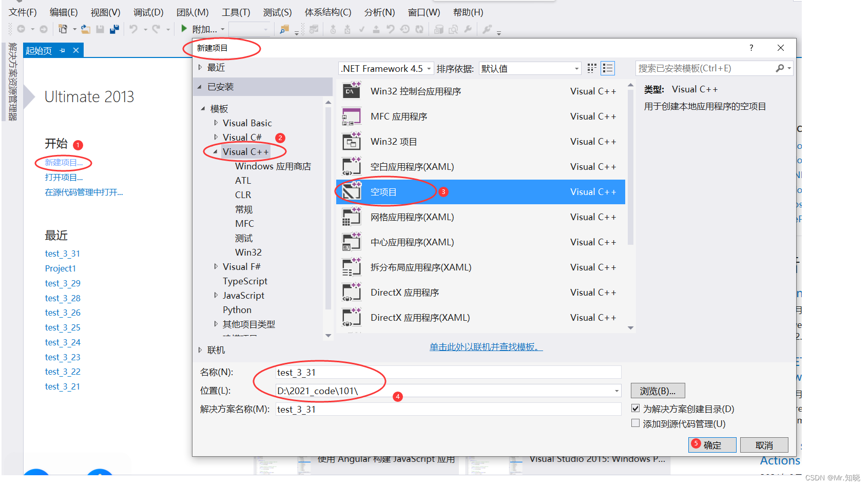Click the undo toolbar icon
This screenshot has height=486, width=868.
click(x=133, y=29)
